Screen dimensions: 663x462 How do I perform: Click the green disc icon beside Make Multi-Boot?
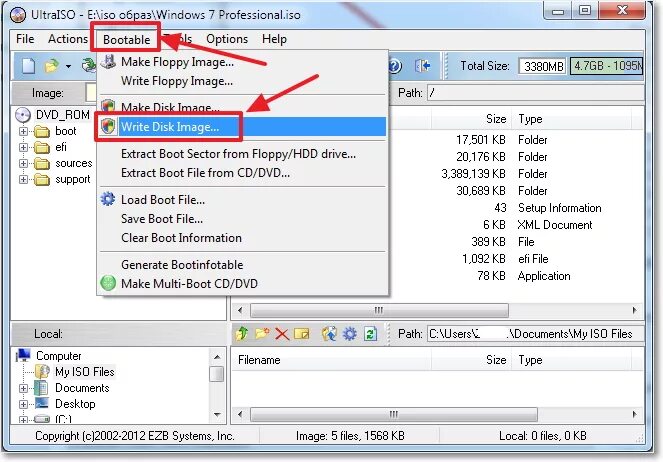coord(108,283)
